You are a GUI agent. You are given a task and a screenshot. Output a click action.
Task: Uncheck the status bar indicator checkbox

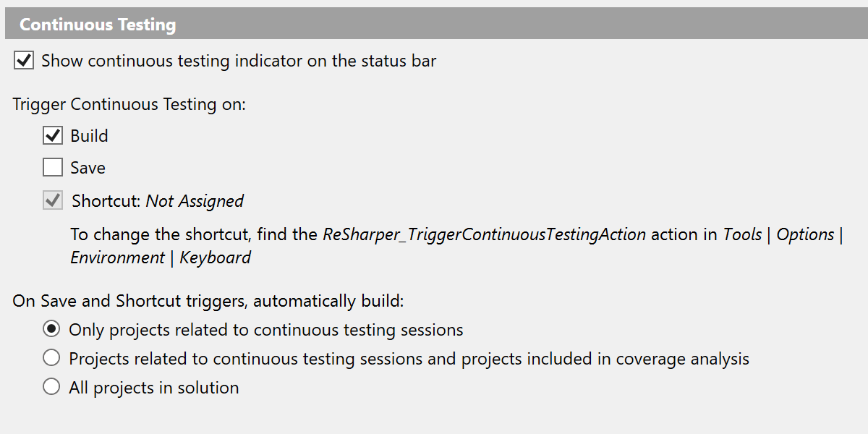[x=24, y=61]
